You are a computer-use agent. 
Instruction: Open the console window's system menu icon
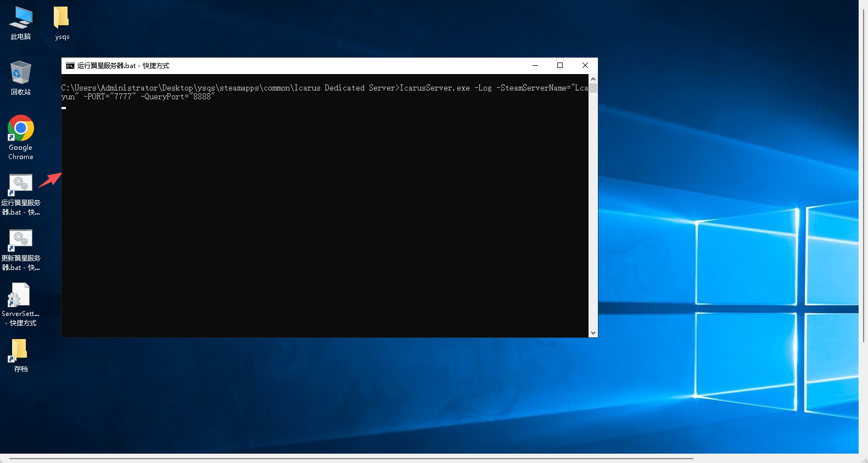coord(70,66)
